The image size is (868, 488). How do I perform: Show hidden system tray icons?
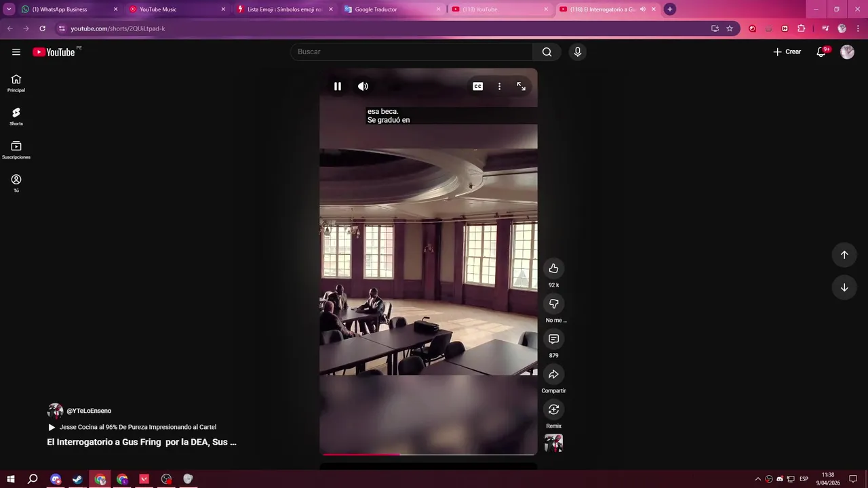click(758, 479)
